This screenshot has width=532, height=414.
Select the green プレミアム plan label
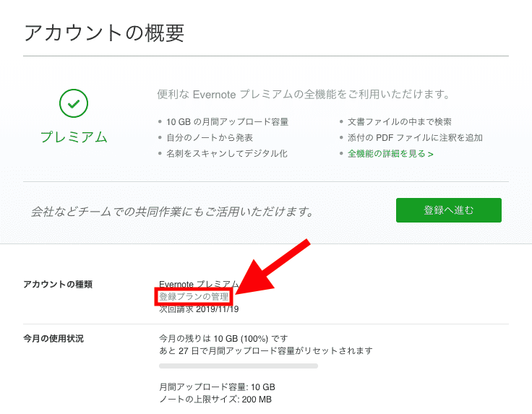(x=74, y=137)
